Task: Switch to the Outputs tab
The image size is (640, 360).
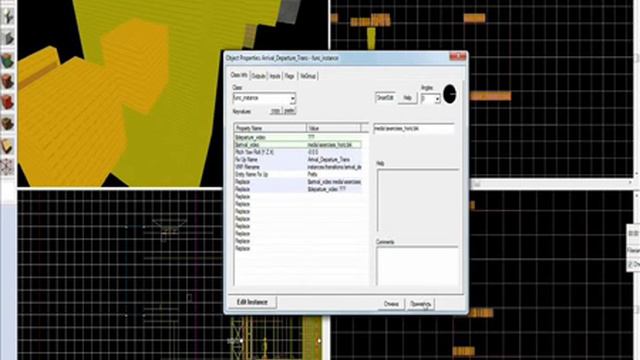Action: click(258, 76)
